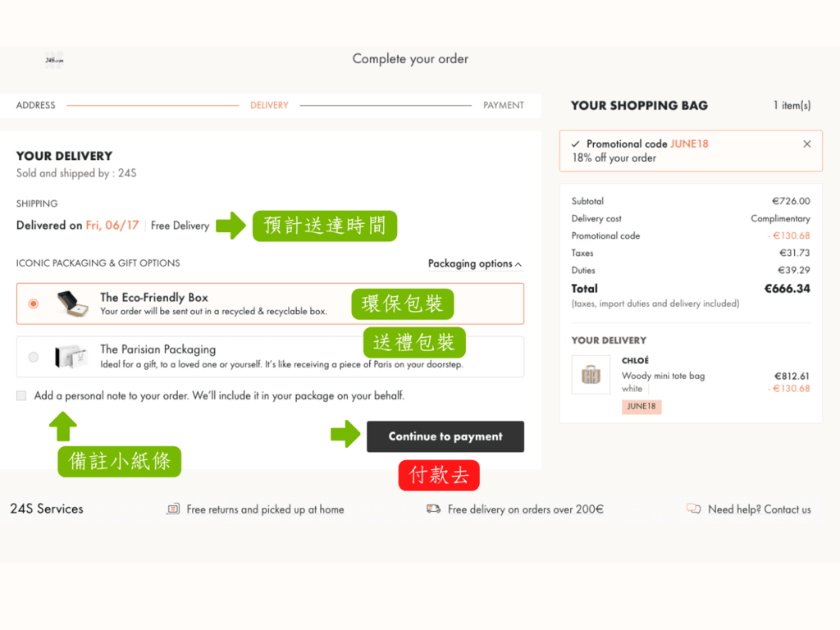Click the Taxes value €31.73

pyautogui.click(x=794, y=253)
